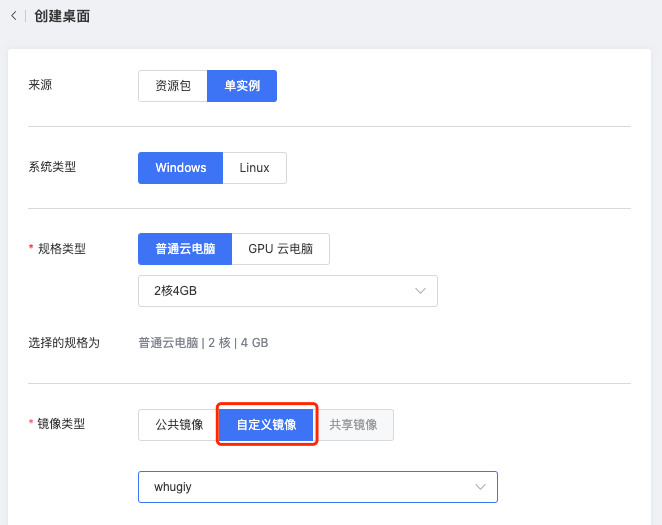
Task: Switch to the GPU 云电脑 tab
Action: coord(280,249)
